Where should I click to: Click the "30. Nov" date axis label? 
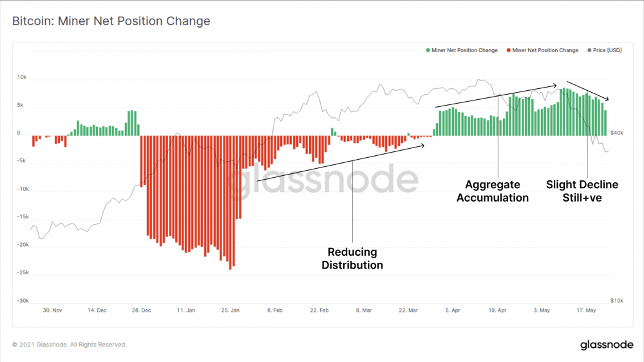point(53,310)
